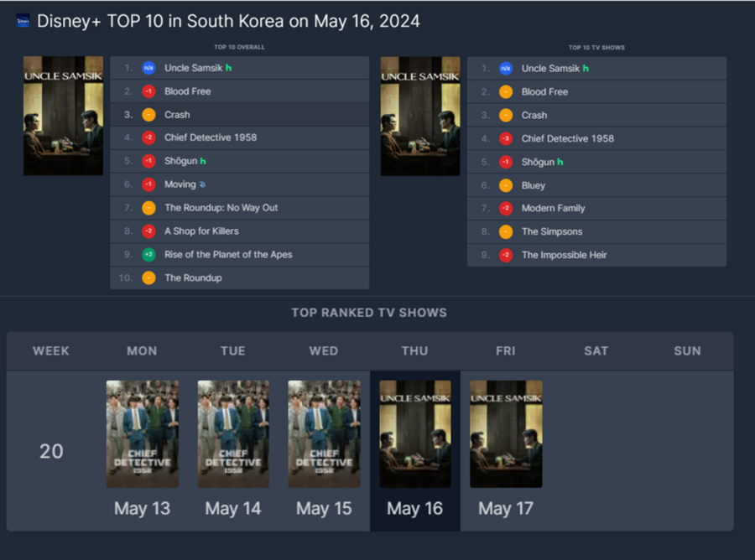Click the SUN column header

point(688,351)
